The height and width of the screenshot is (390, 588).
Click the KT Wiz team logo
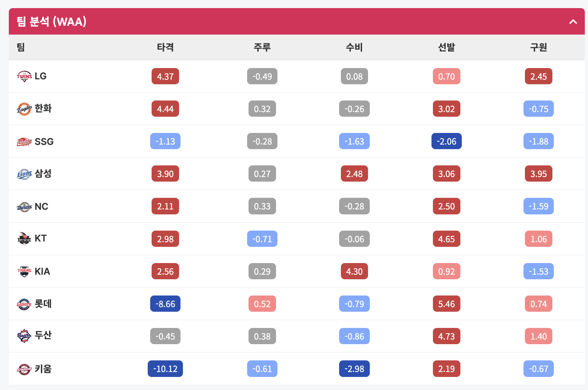tap(24, 239)
